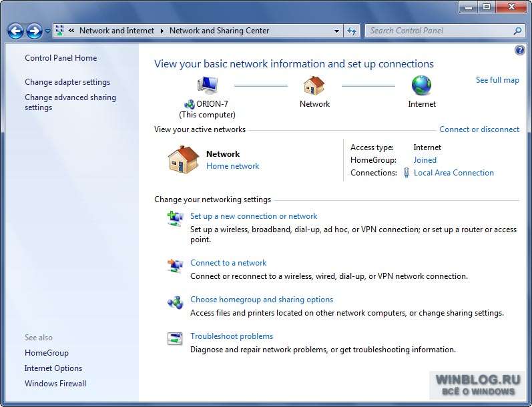532x407 pixels.
Task: Click the Joined HomeGroup link
Action: pyautogui.click(x=425, y=160)
